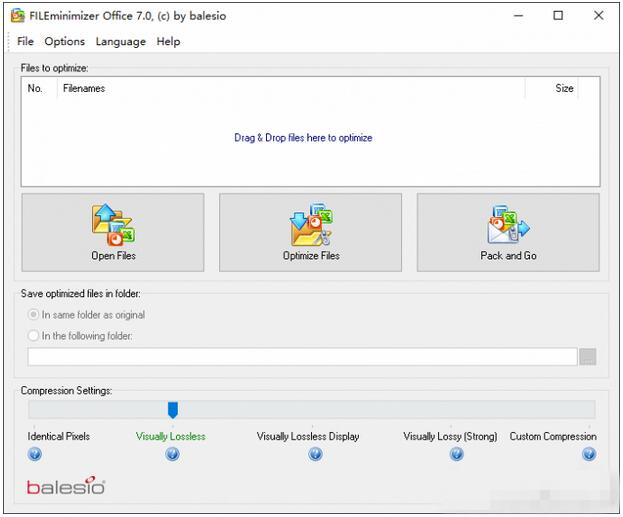Click the Pack and Go envelope icon
Viewport: 623px width, 517px height.
point(508,224)
